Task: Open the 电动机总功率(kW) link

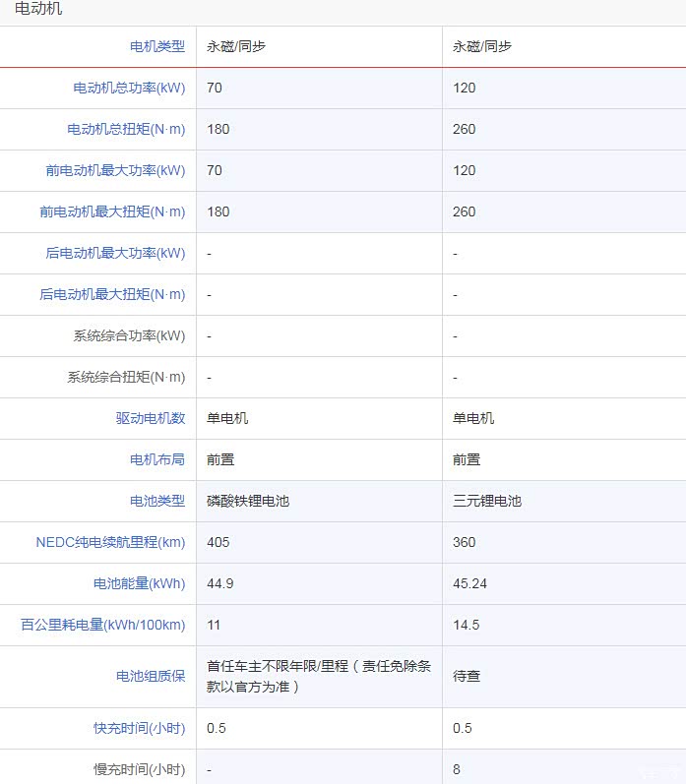Action: coord(129,88)
